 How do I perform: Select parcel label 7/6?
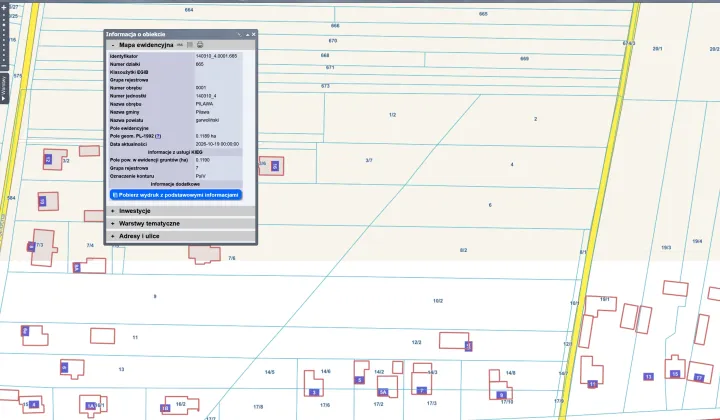pos(232,258)
